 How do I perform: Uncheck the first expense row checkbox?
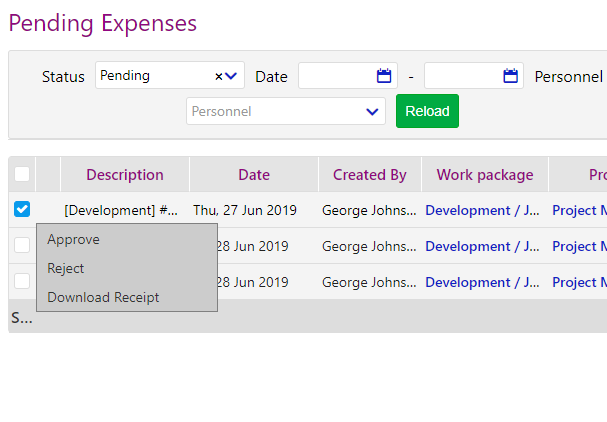(x=22, y=210)
